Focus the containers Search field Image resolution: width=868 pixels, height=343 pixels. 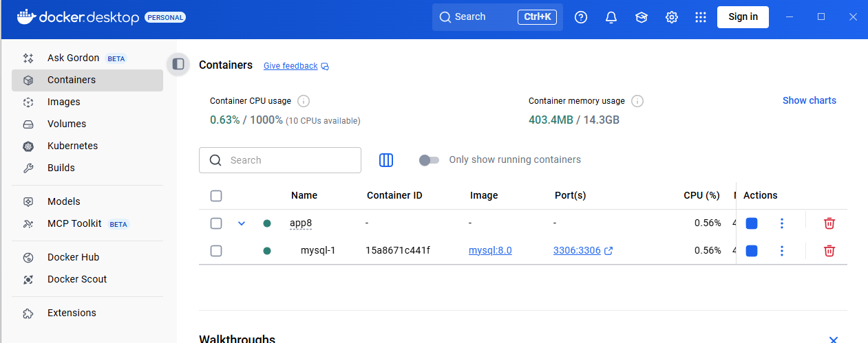point(280,160)
